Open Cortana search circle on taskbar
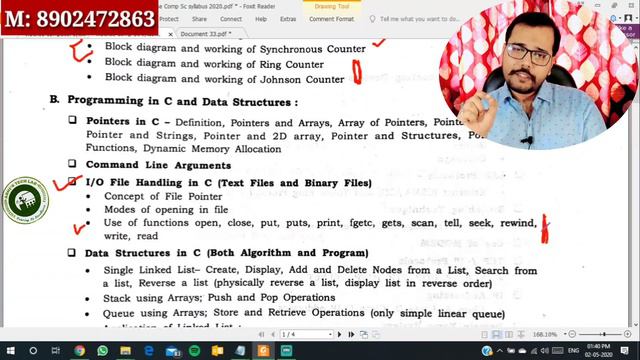The height and width of the screenshot is (360, 640). [33, 351]
